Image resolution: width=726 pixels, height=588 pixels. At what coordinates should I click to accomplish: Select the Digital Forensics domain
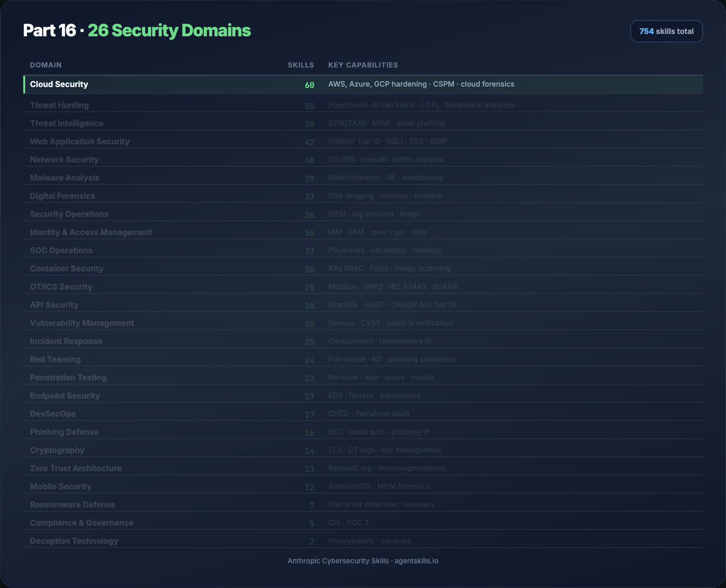tap(62, 196)
